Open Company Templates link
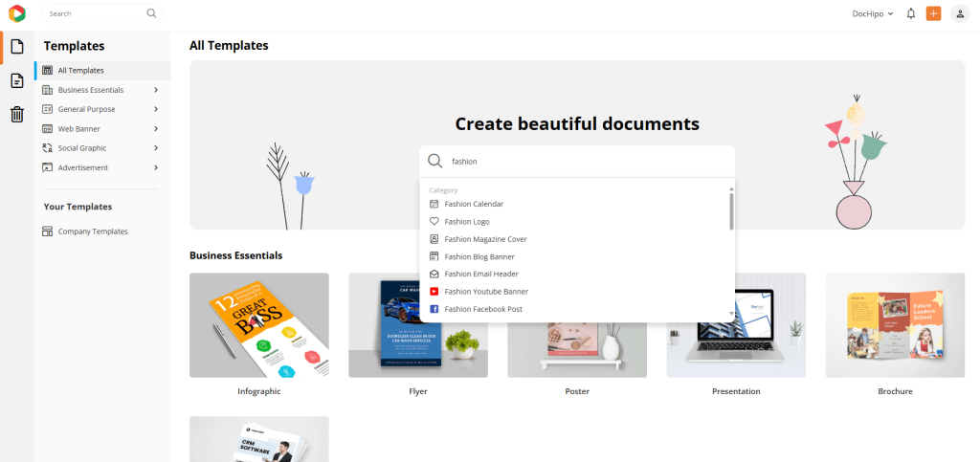 point(93,231)
